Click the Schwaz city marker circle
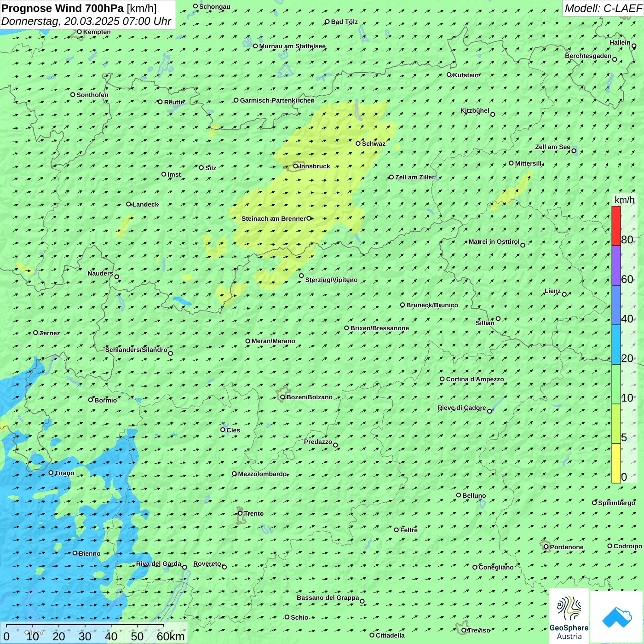This screenshot has width=644, height=644. pyautogui.click(x=358, y=144)
